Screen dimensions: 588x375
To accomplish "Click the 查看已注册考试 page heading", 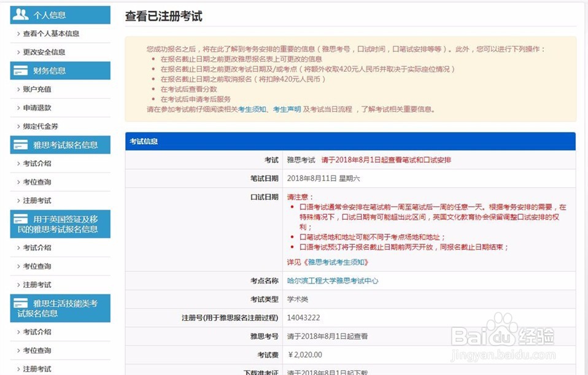I will click(x=163, y=16).
